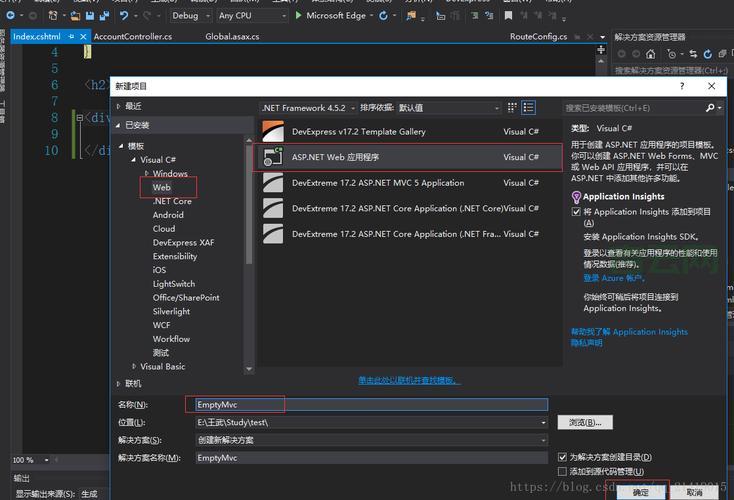
Task: Click the template search magnifier icon
Action: tap(711, 107)
